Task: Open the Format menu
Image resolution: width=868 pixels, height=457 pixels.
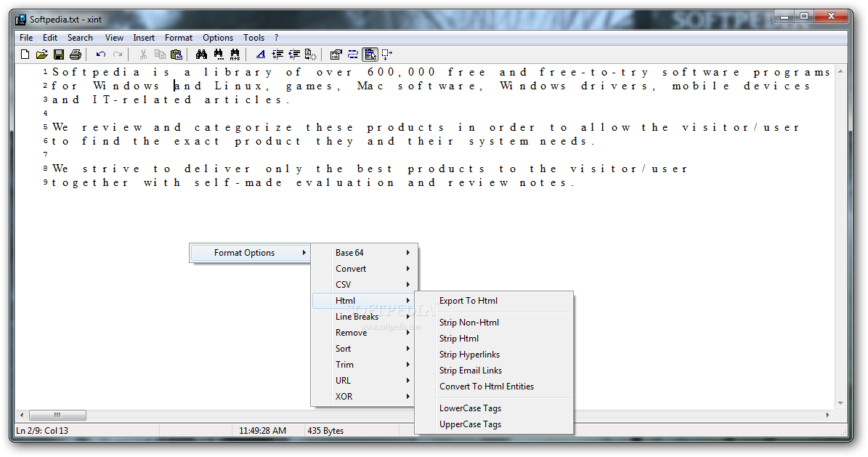Action: [179, 38]
